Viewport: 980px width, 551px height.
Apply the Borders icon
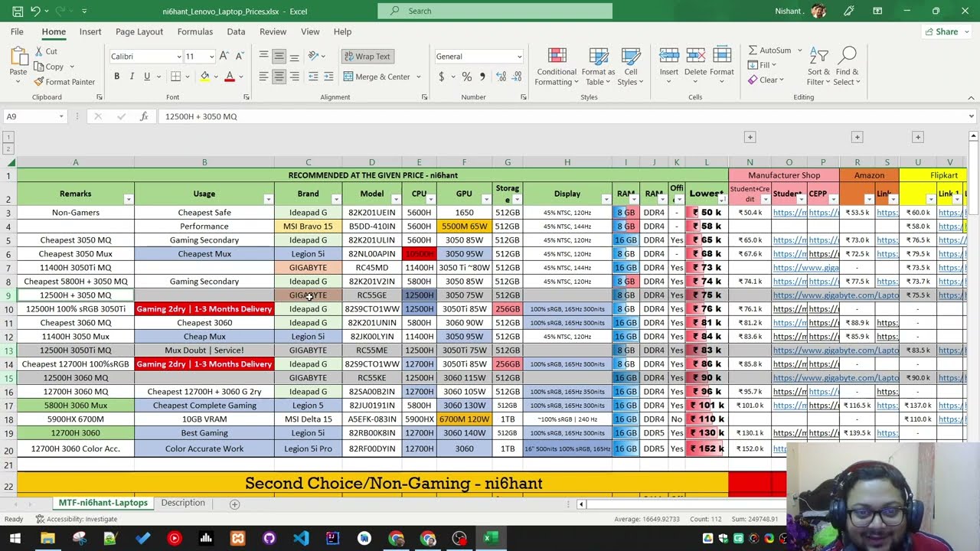175,77
